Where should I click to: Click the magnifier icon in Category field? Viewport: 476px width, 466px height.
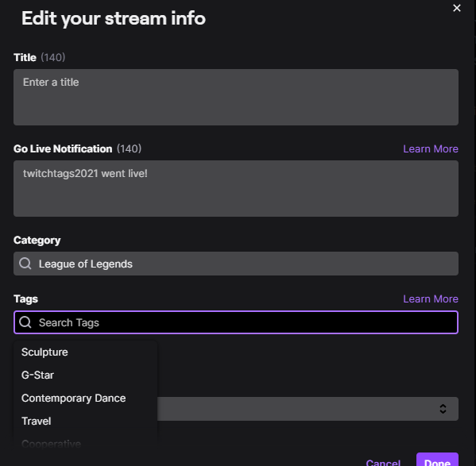[25, 264]
